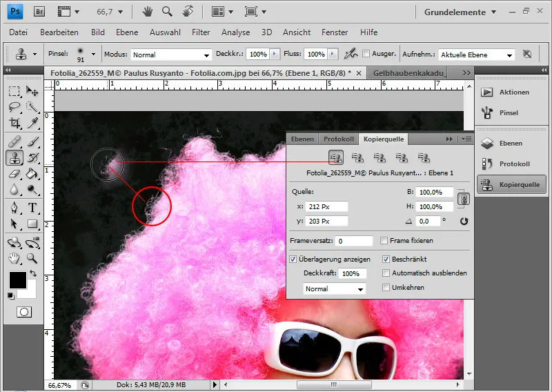This screenshot has height=392, width=552.
Task: Select the Paint Bucket tool
Action: (32, 173)
